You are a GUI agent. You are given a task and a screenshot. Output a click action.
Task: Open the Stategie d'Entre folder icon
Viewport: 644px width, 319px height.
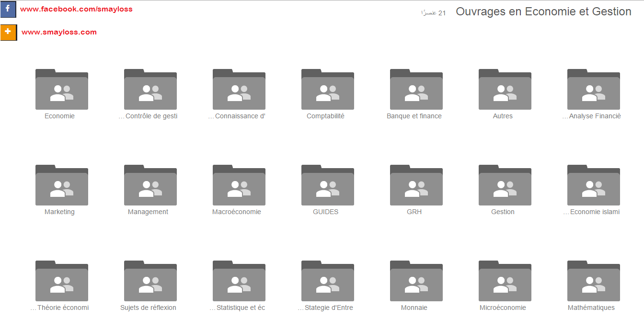[x=328, y=281]
